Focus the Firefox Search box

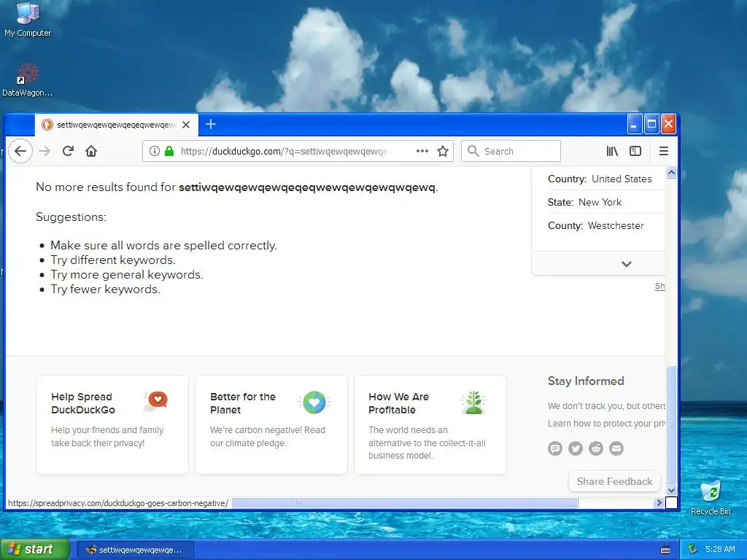[511, 151]
